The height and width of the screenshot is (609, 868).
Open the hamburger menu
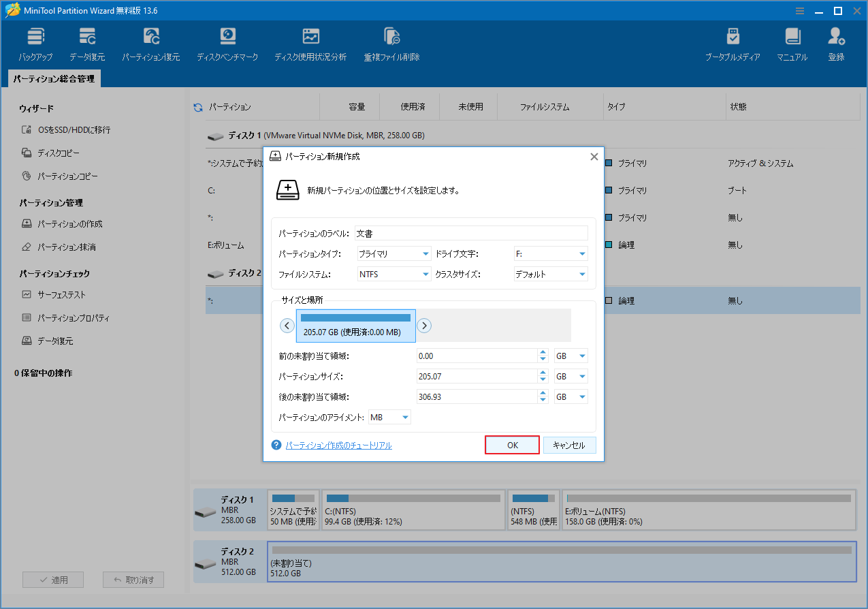[799, 10]
